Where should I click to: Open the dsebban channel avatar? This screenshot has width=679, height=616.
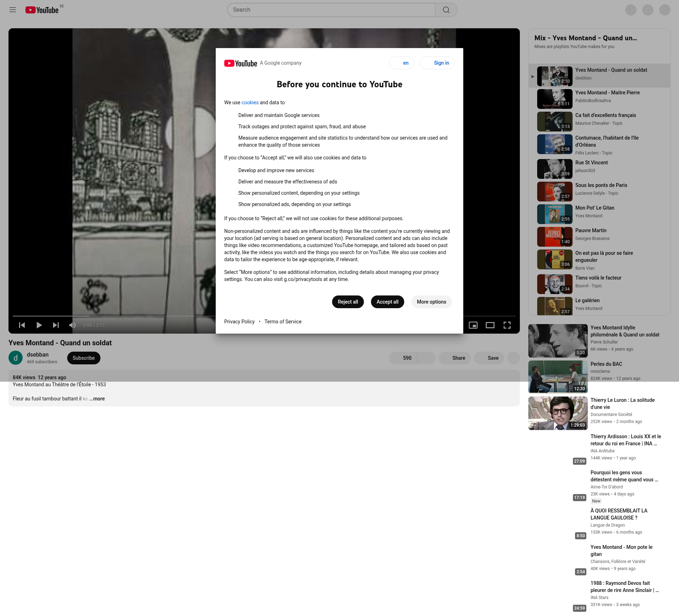coord(16,358)
